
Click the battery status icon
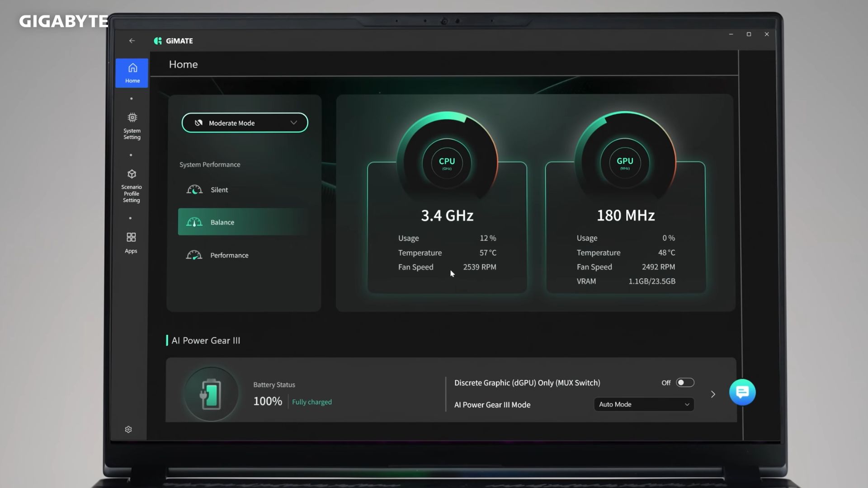tap(211, 394)
